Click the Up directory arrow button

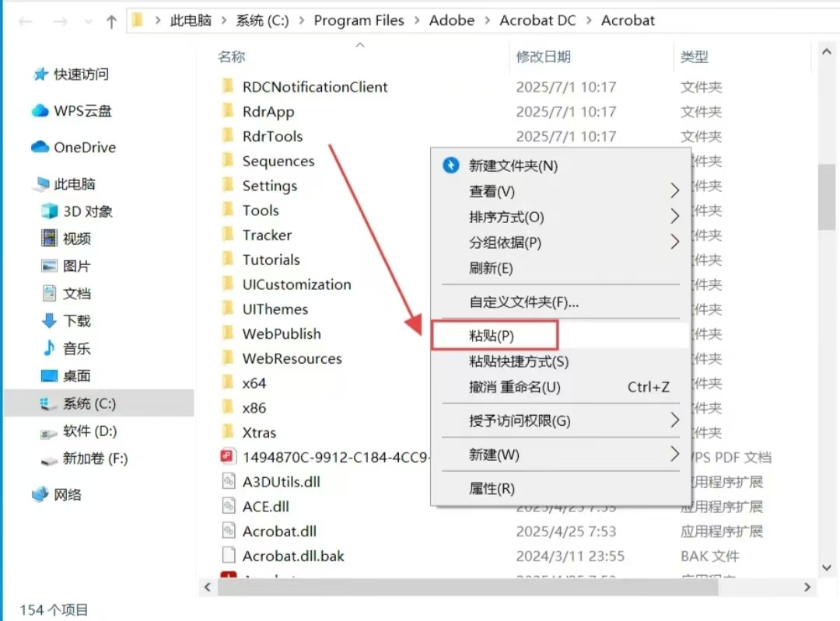[x=111, y=22]
